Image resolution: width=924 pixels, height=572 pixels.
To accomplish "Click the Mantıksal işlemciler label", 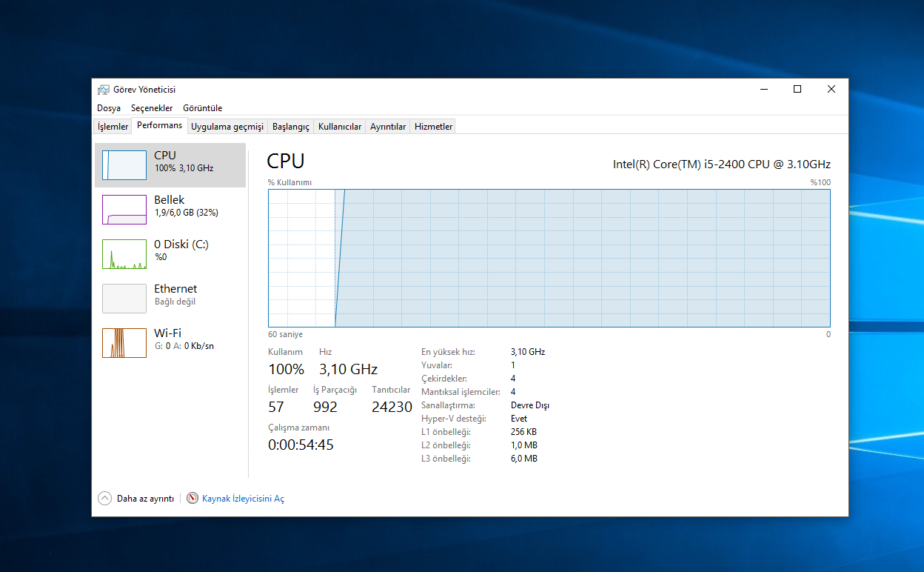I will point(461,392).
